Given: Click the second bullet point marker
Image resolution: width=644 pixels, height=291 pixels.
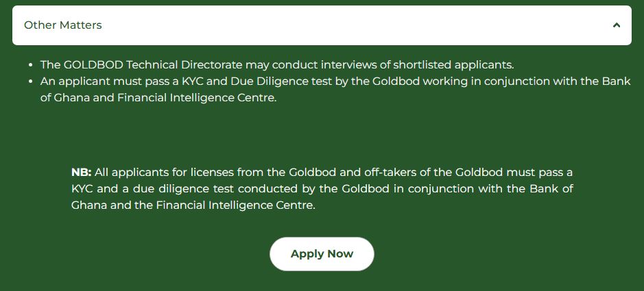Looking at the screenshot, I should coord(31,81).
